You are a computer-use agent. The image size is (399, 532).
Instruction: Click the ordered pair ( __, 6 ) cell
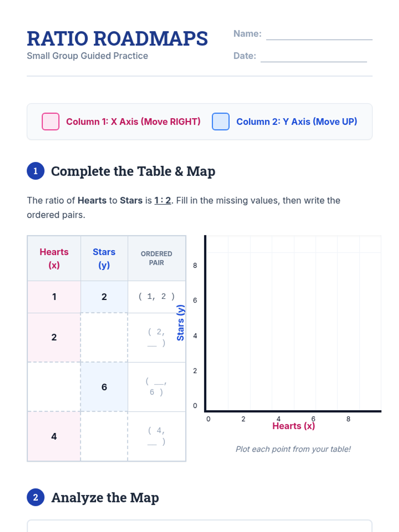click(156, 387)
